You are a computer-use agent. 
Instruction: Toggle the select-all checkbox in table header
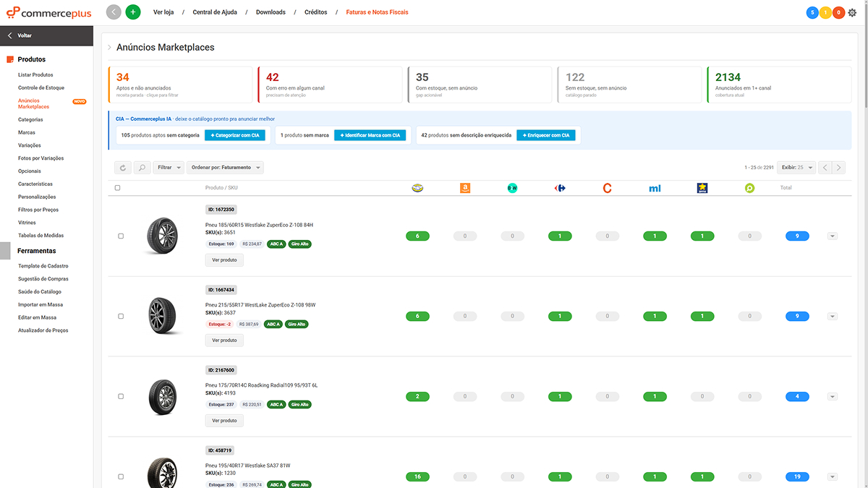pyautogui.click(x=118, y=188)
